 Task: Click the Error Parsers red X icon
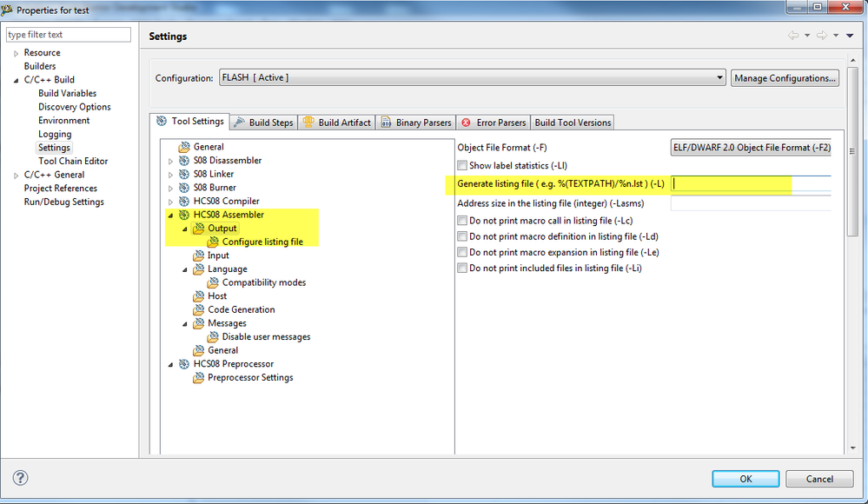pos(466,123)
